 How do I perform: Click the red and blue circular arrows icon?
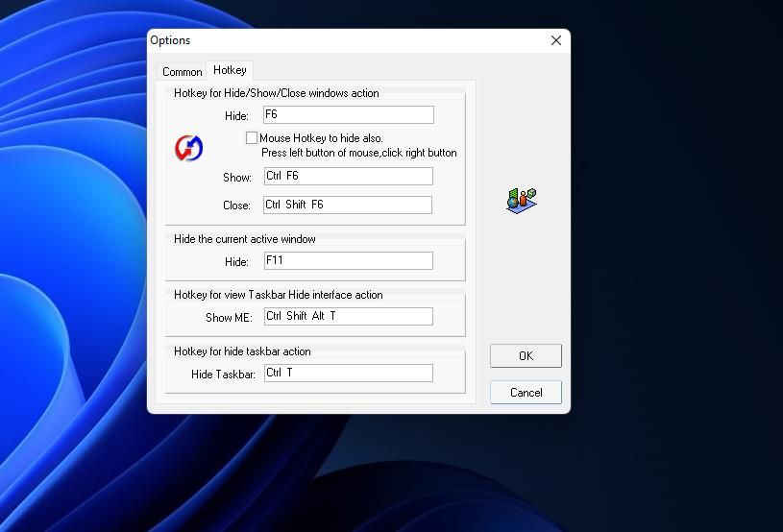point(188,148)
